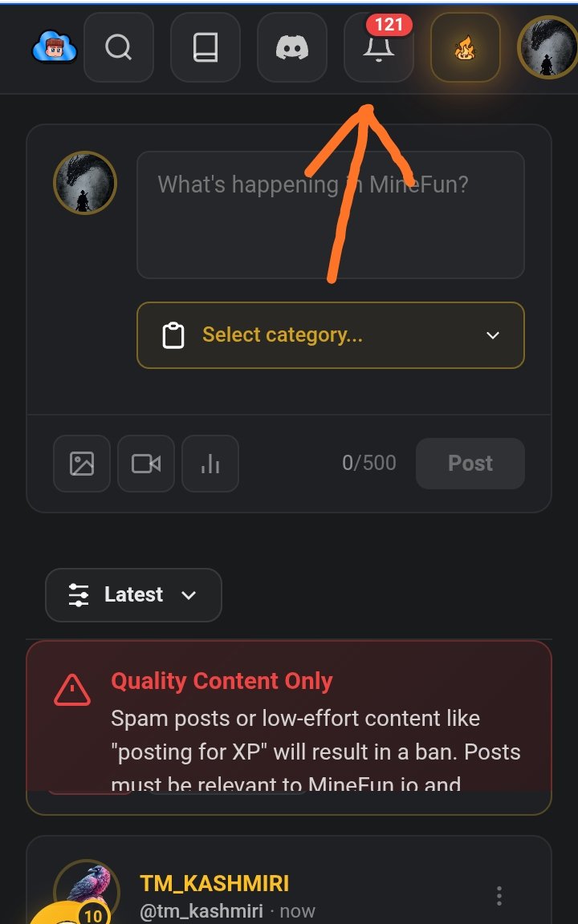Viewport: 578px width, 924px height.
Task: Click the composer's dragon avatar
Action: point(85,183)
